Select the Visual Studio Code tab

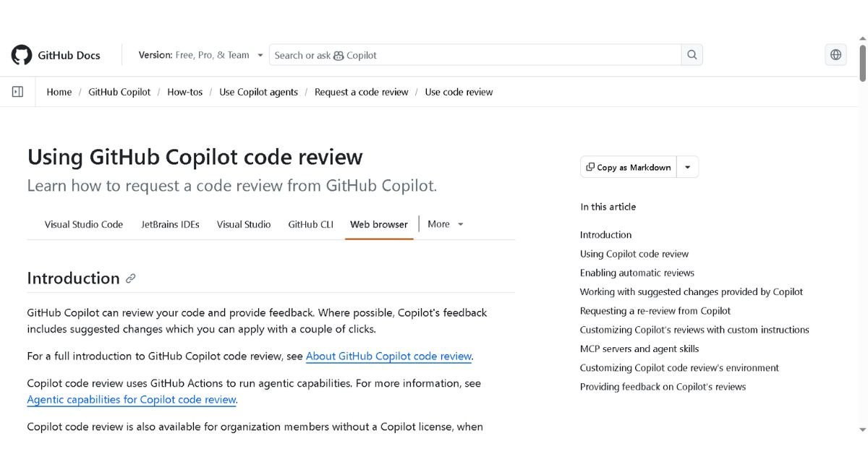point(84,224)
